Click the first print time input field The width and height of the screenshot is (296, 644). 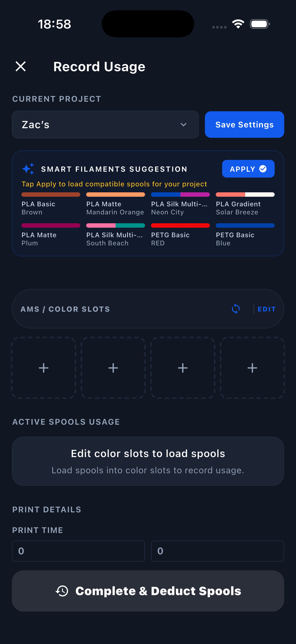(x=78, y=551)
